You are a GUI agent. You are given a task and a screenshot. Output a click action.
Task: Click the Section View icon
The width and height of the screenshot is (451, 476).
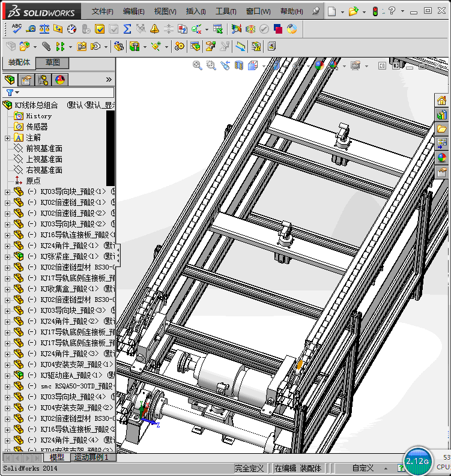pos(239,65)
